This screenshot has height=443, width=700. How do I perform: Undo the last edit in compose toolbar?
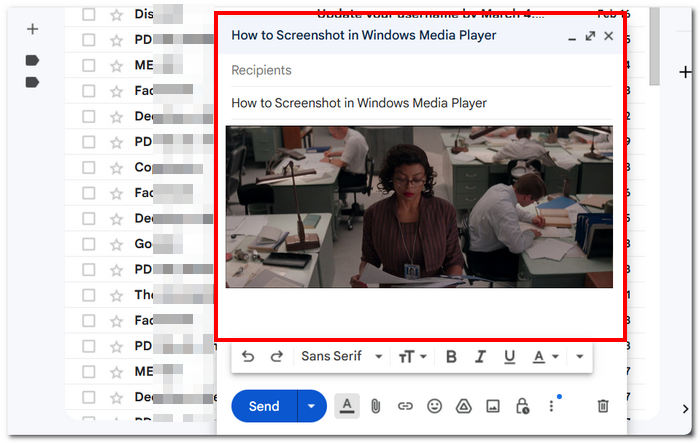click(248, 356)
